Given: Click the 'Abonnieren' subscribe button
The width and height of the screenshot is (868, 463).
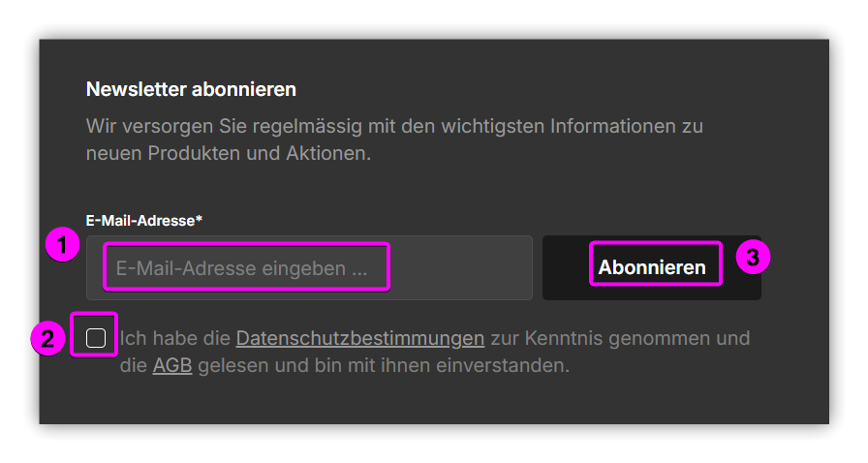Looking at the screenshot, I should pyautogui.click(x=651, y=267).
